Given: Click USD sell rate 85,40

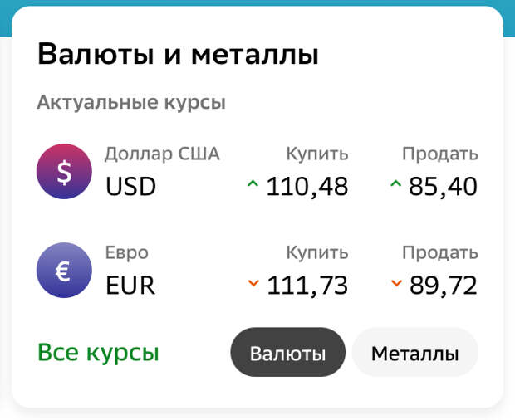Looking at the screenshot, I should click(443, 187).
